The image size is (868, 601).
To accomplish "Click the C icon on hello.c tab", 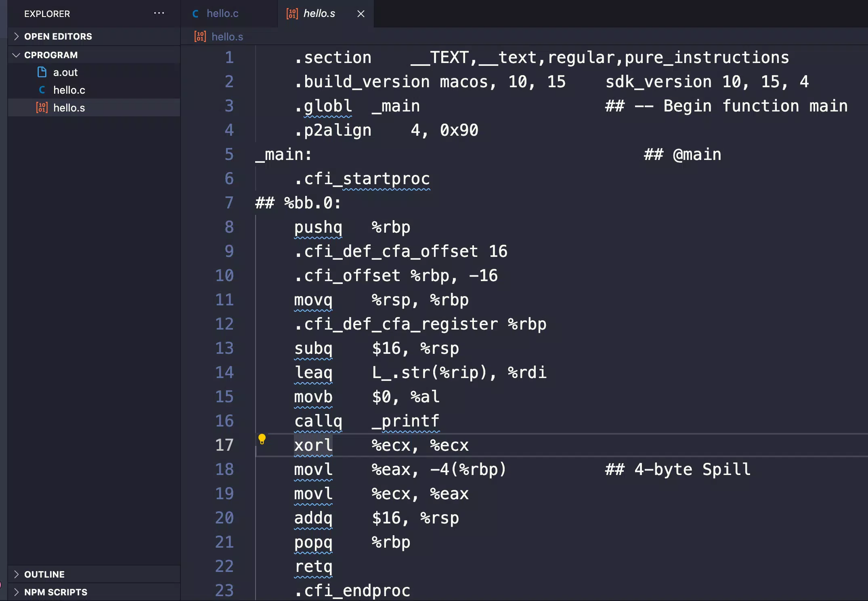I will coord(196,14).
